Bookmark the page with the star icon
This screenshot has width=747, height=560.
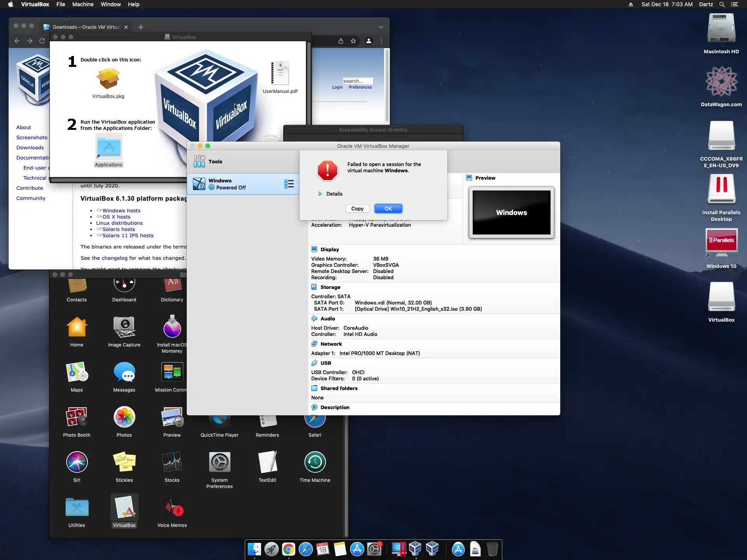(x=353, y=41)
